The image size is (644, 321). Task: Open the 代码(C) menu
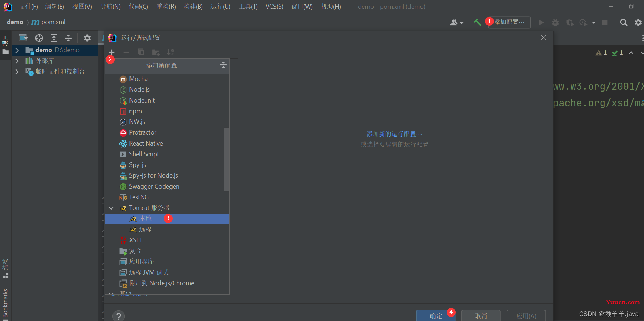tap(138, 7)
